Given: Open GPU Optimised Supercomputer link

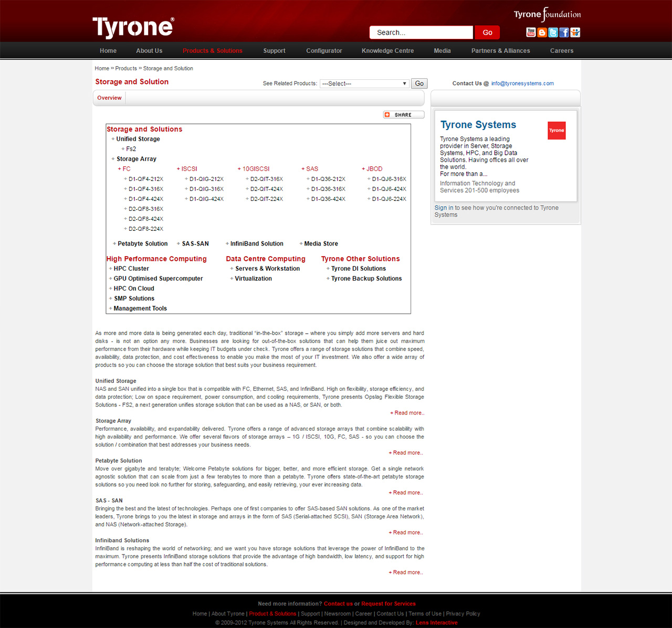Looking at the screenshot, I should (x=158, y=279).
